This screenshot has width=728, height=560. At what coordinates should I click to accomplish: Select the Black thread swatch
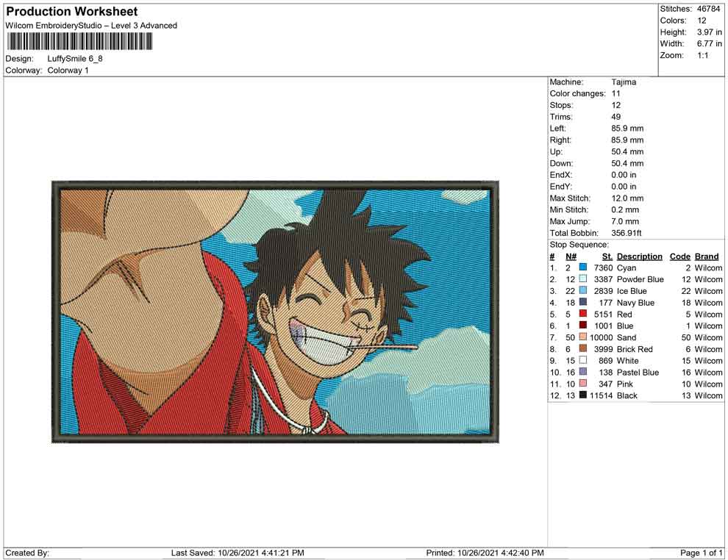[x=583, y=395]
